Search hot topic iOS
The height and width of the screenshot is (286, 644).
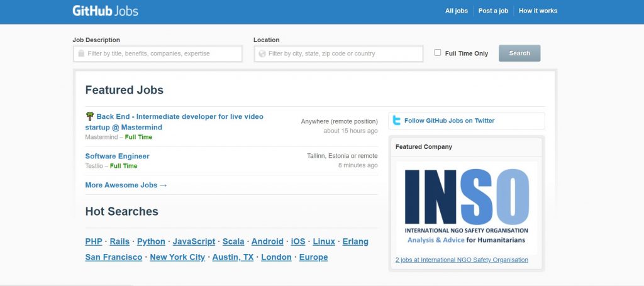click(298, 241)
